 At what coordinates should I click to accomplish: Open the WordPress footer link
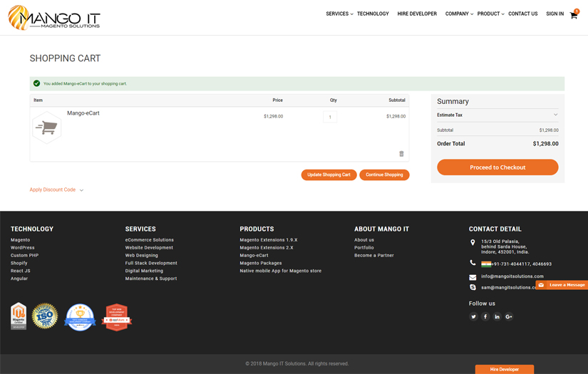[x=23, y=248]
